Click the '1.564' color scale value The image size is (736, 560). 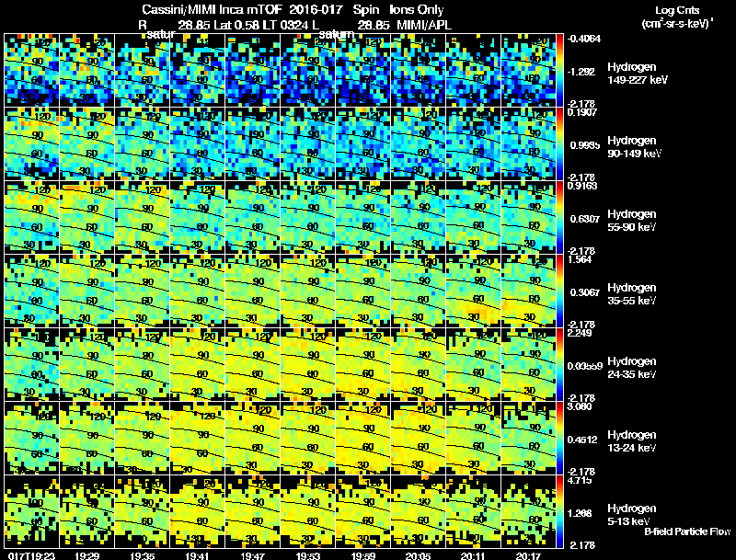coord(580,259)
